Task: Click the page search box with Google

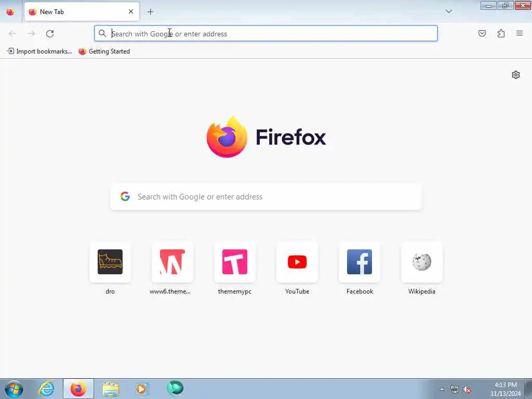Action: [266, 197]
